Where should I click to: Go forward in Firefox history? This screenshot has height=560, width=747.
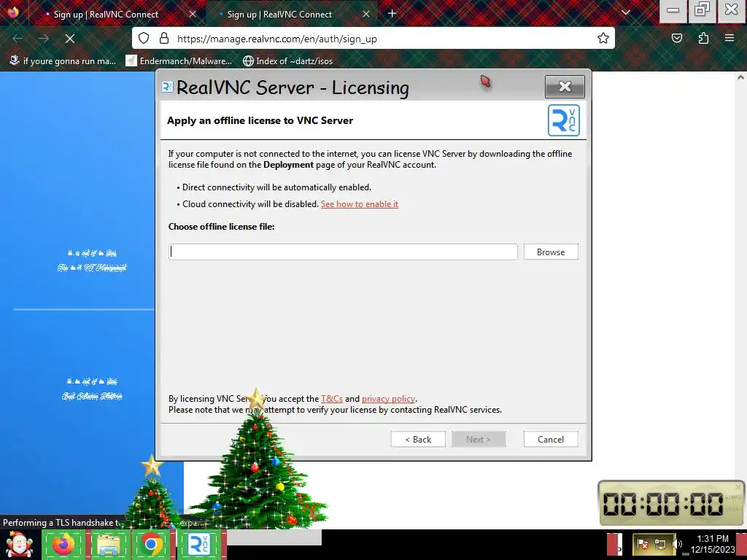(44, 39)
